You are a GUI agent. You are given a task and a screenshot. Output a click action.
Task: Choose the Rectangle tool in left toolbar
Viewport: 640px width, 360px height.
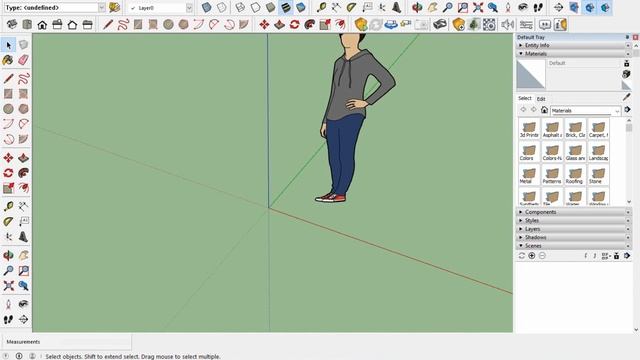[8, 93]
